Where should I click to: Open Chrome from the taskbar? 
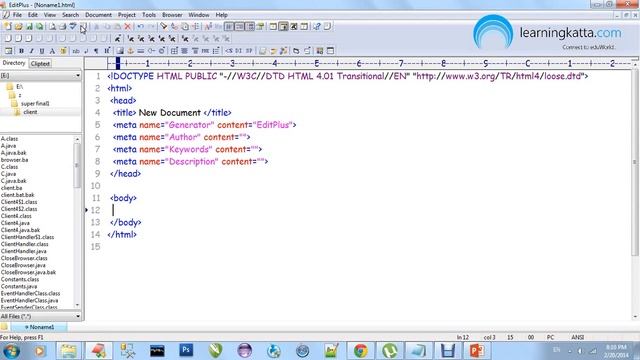(x=360, y=351)
